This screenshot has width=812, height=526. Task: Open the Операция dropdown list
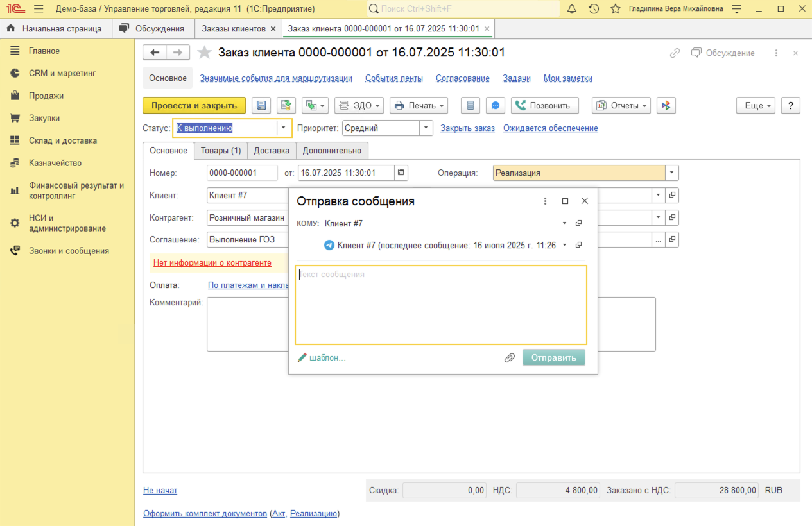coord(672,173)
